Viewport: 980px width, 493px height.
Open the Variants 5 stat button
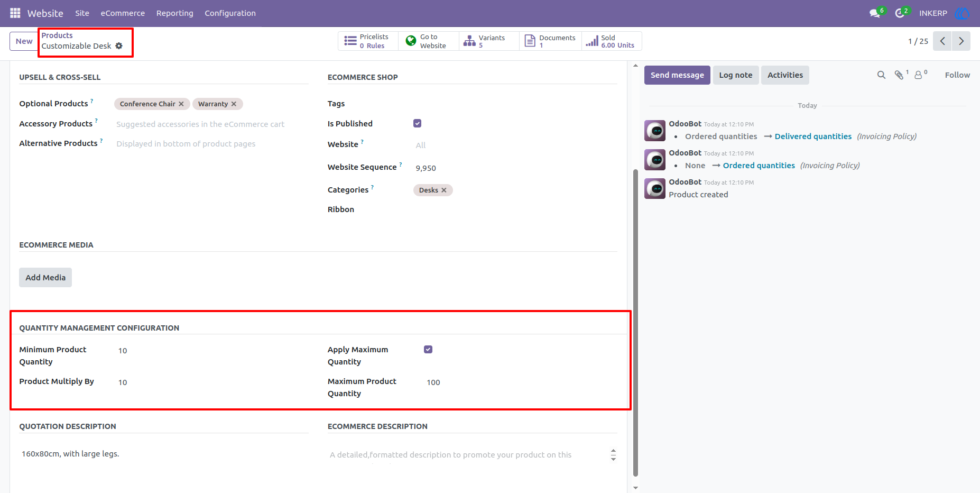tap(489, 41)
